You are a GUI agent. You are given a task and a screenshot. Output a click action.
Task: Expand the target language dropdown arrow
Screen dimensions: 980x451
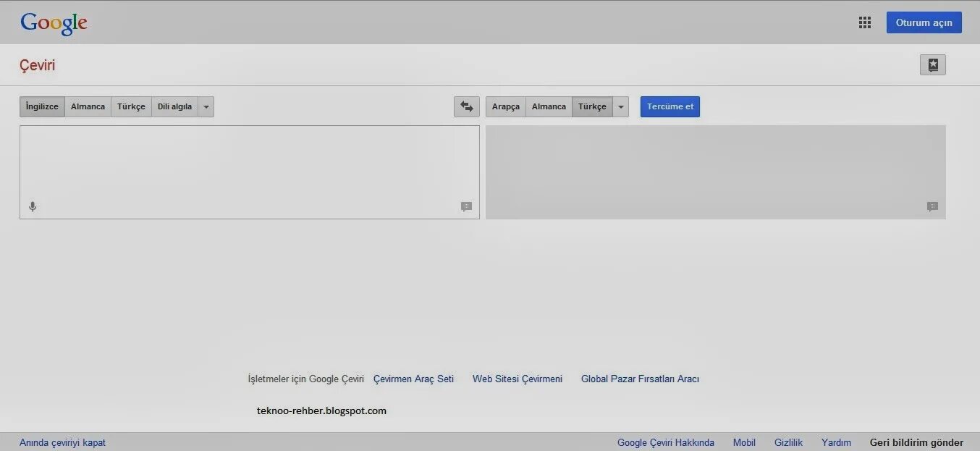pos(621,106)
